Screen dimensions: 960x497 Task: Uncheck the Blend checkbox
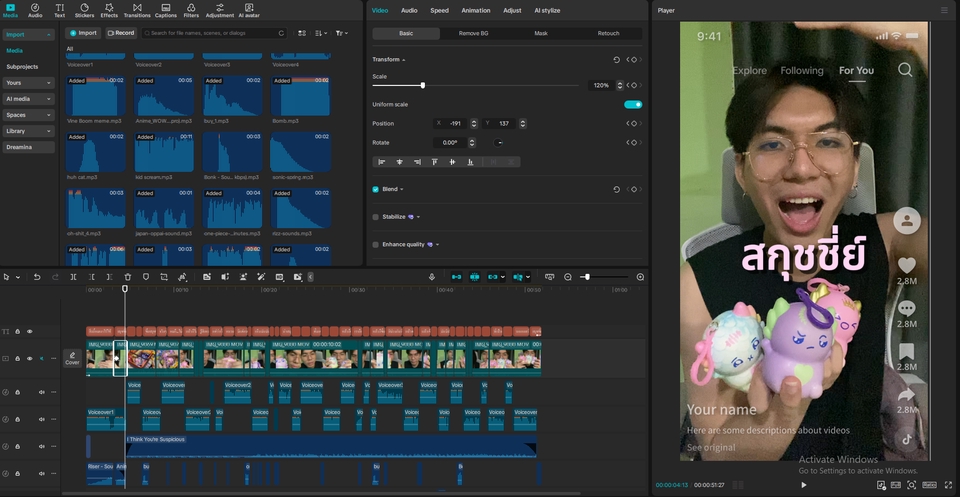coord(376,189)
